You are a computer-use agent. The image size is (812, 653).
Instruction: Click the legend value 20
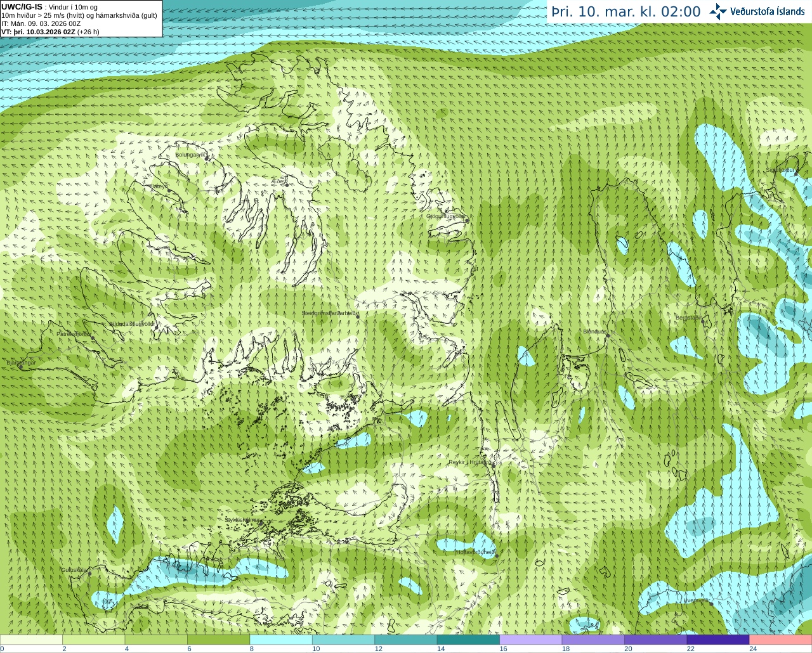click(x=628, y=649)
